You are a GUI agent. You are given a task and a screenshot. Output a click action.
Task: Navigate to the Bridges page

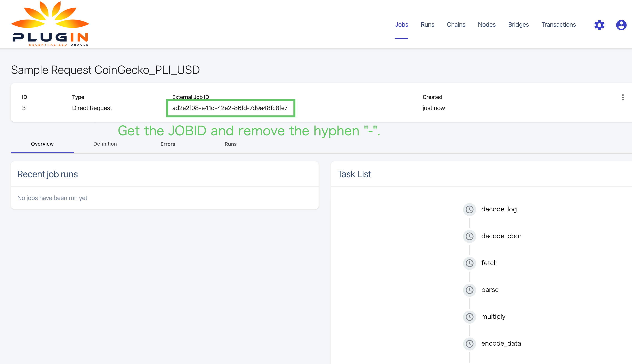pos(518,24)
